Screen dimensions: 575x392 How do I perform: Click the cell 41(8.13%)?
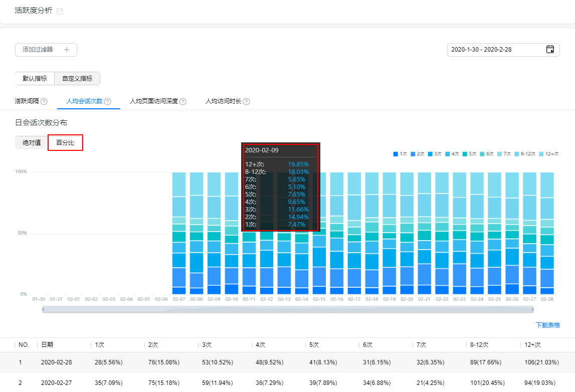pos(323,362)
